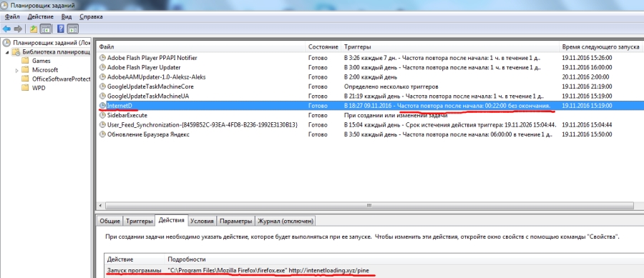644x278 pixels.
Task: Click the gray Forward arrow in toolbar
Action: [x=18, y=29]
